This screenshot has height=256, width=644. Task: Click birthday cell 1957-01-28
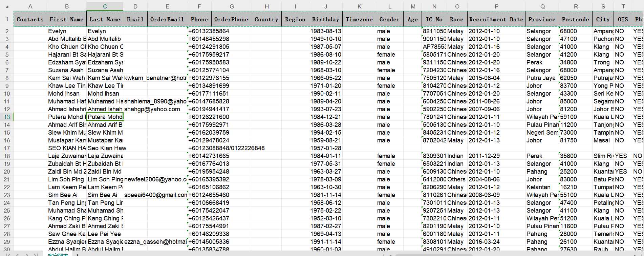[x=326, y=148]
